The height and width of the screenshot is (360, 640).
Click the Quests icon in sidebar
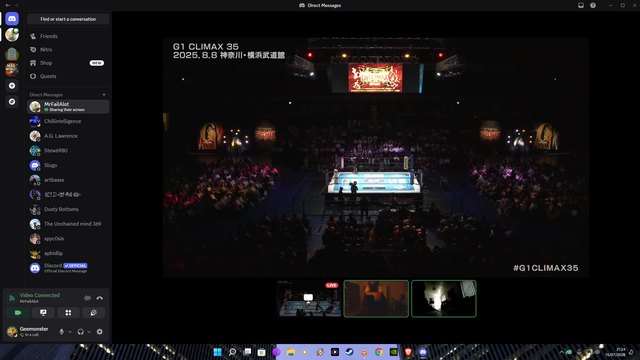[33, 76]
